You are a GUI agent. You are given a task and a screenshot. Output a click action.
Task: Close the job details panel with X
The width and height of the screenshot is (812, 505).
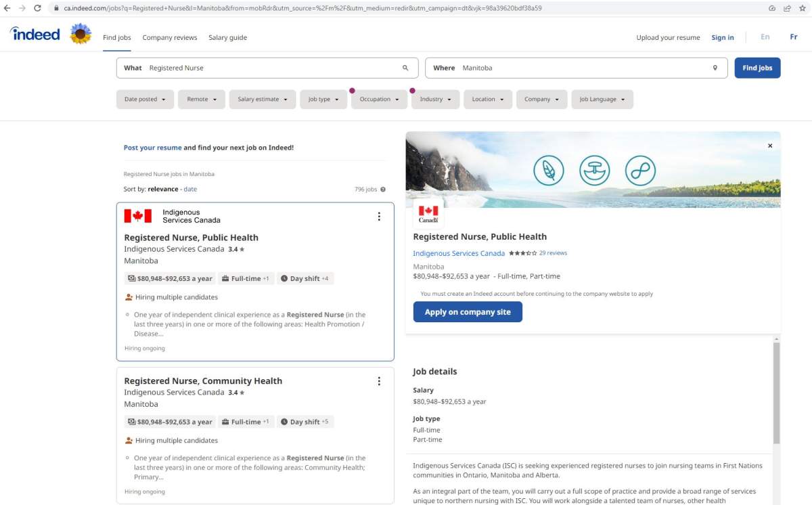point(770,146)
